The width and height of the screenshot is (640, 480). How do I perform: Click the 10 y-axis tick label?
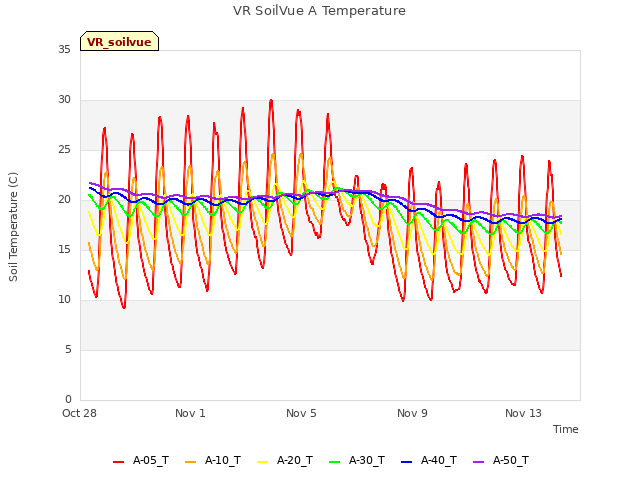tap(64, 300)
